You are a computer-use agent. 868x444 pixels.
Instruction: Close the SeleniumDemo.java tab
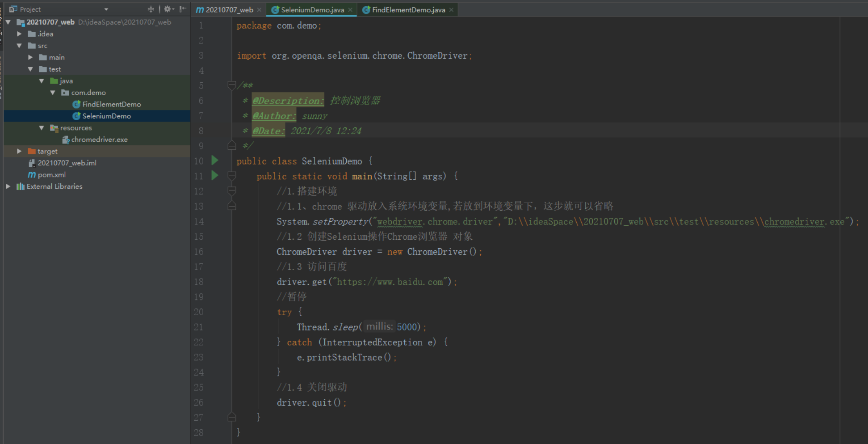point(350,9)
